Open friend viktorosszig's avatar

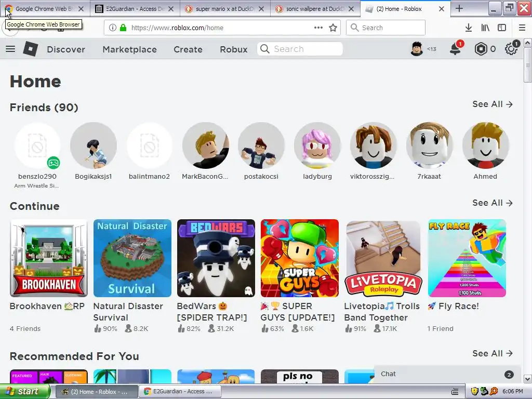pyautogui.click(x=373, y=145)
